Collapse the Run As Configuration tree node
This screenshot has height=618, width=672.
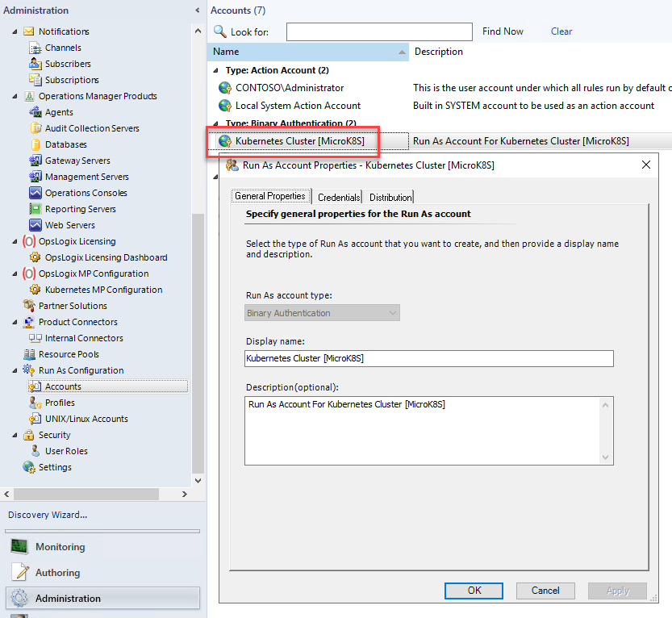[x=14, y=370]
